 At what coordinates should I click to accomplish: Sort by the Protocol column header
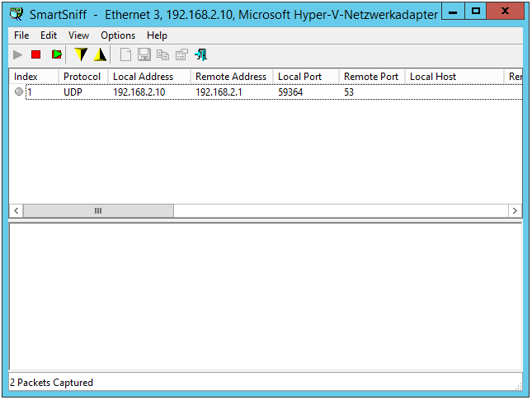[82, 77]
